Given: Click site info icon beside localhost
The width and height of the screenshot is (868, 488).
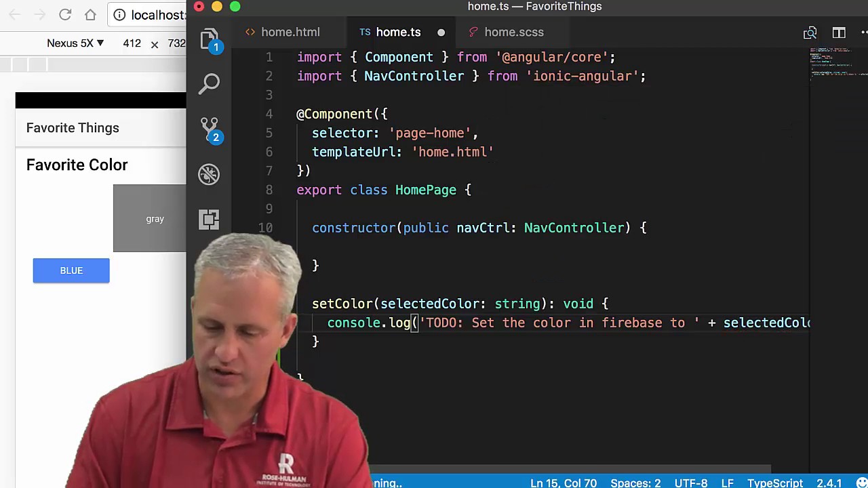Looking at the screenshot, I should 119,15.
